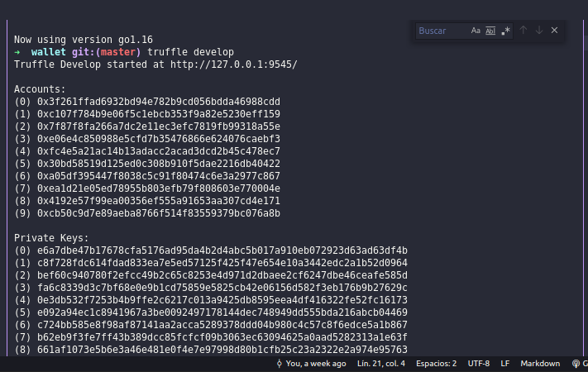588x372 pixels.
Task: Click private key (3) fa6c8339d3c7bf68...
Action: pos(222,287)
